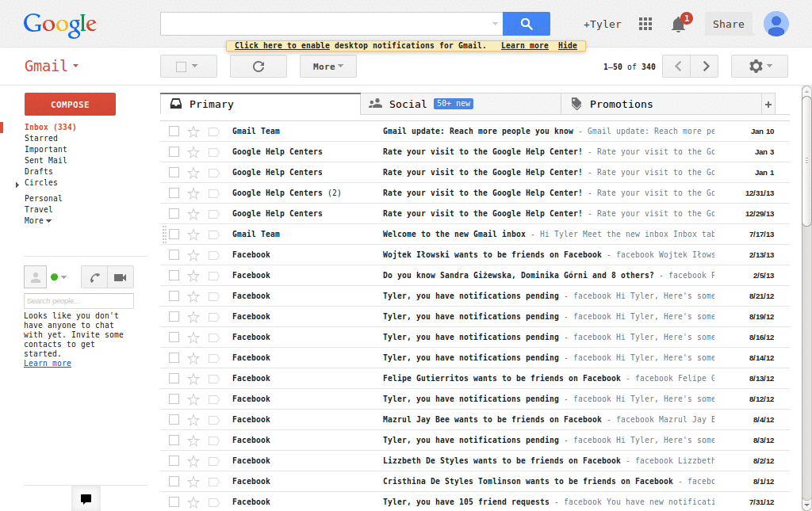
Task: Star the Welcome email from Gmail Team
Action: [193, 234]
